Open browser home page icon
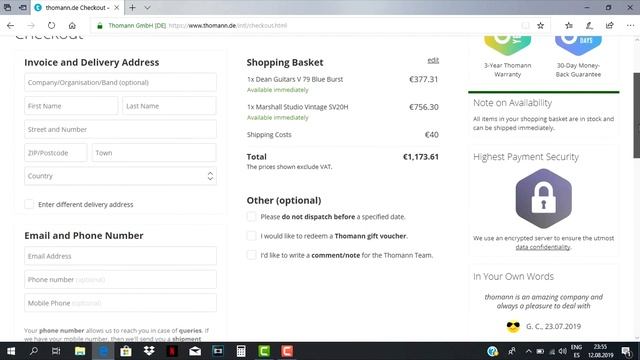This screenshot has width=640, height=360. point(72,25)
